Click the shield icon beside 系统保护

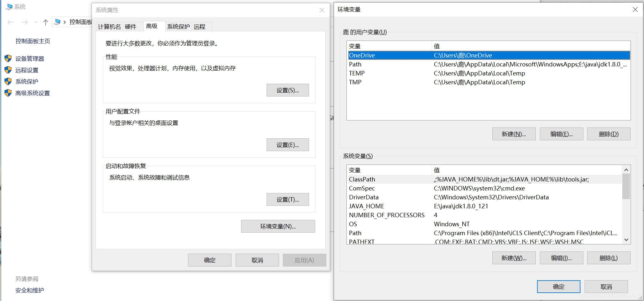click(8, 81)
